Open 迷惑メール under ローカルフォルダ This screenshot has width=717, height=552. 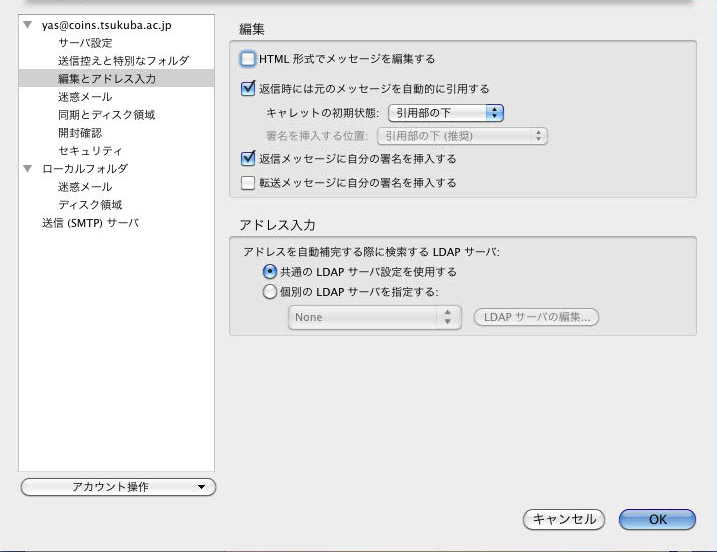(85, 187)
